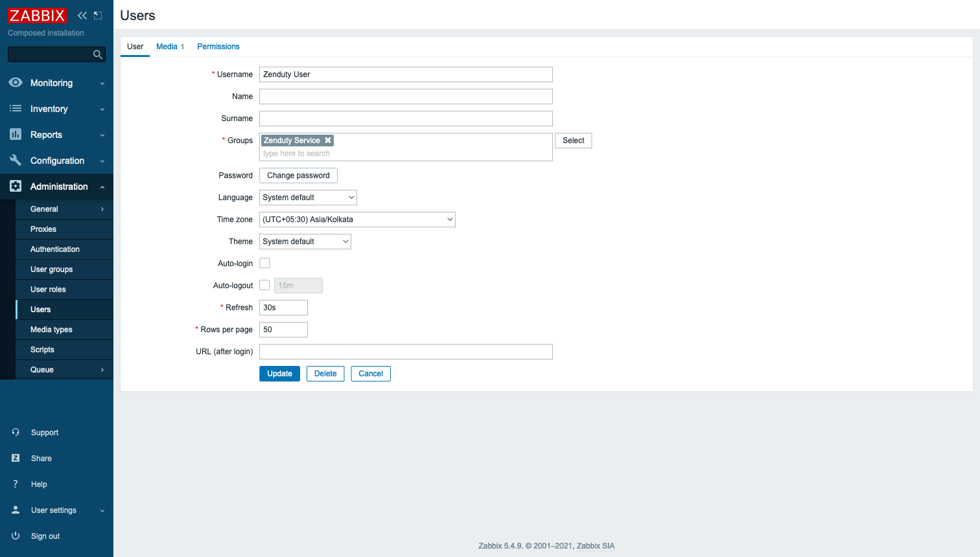Open the Language dropdown

[308, 198]
